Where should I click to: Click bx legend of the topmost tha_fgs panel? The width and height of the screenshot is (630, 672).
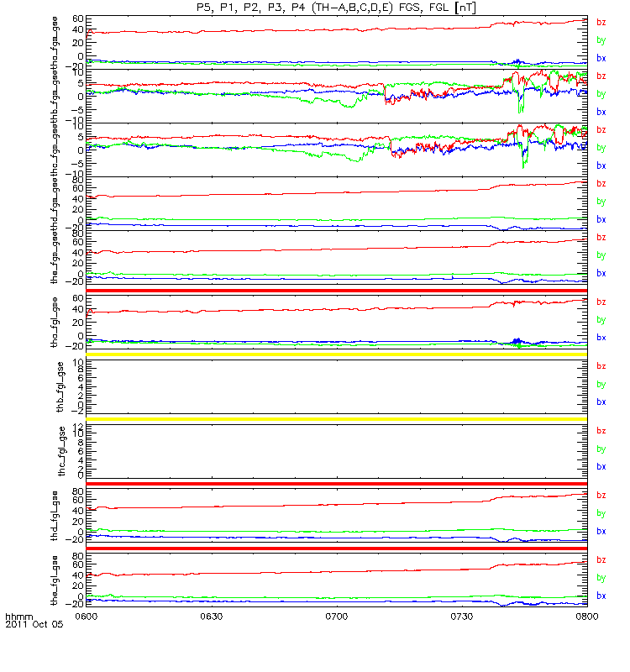coord(601,58)
